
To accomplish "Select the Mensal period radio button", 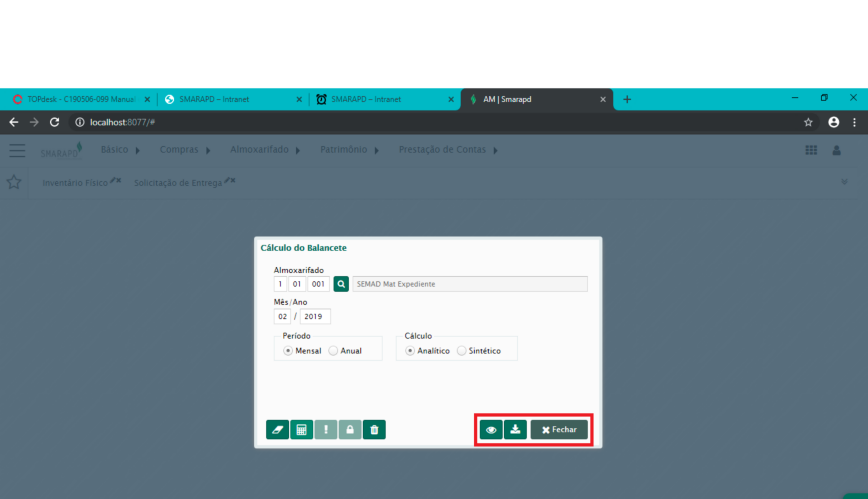I will tap(288, 351).
